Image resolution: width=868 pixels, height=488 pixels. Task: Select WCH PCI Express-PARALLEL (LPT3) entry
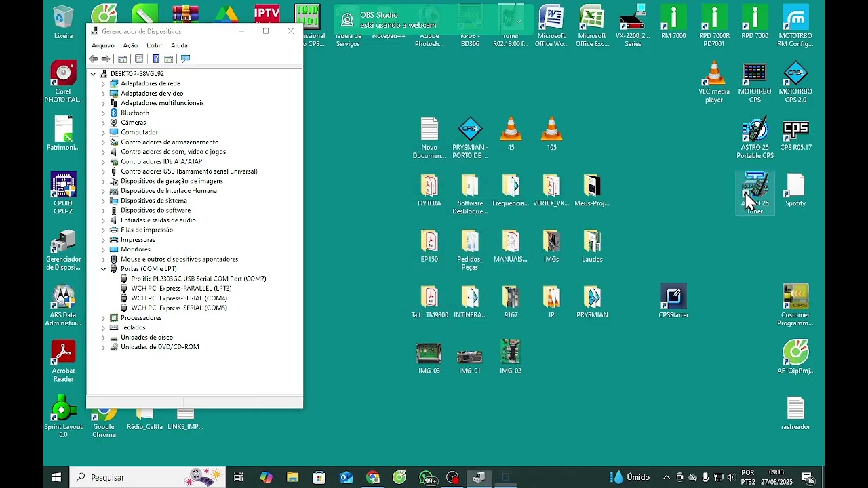[x=181, y=289]
